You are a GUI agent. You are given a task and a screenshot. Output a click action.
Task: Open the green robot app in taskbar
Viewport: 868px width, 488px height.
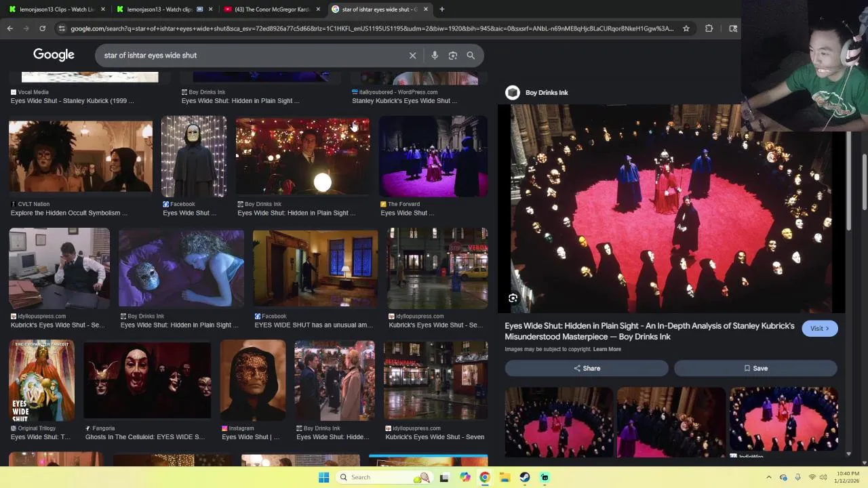(x=545, y=477)
